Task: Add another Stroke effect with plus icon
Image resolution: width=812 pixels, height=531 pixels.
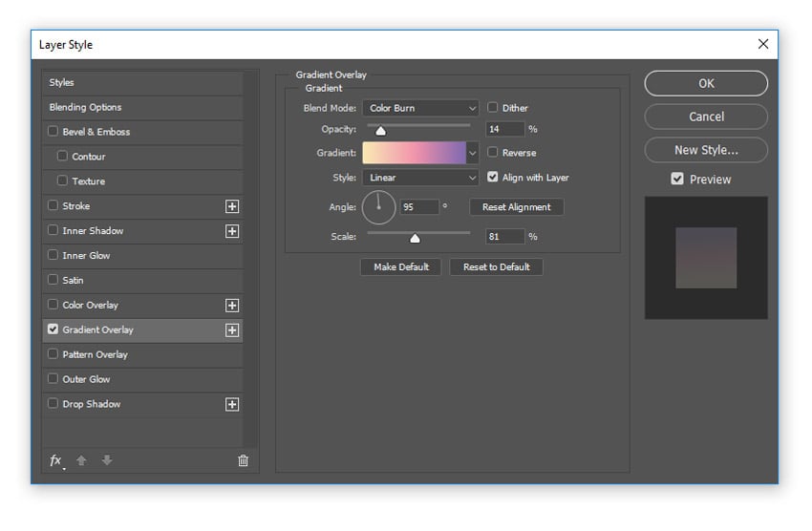Action: 232,206
